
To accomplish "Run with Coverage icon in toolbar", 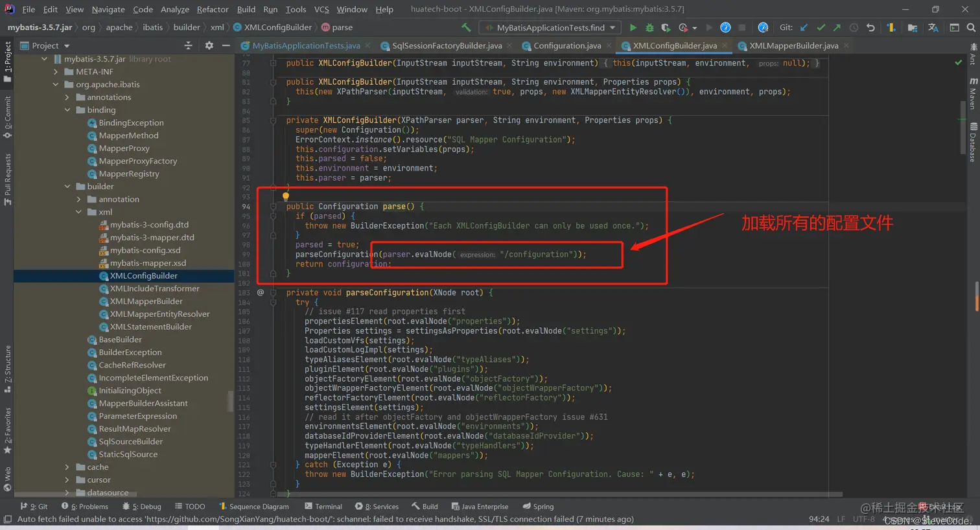I will point(666,27).
